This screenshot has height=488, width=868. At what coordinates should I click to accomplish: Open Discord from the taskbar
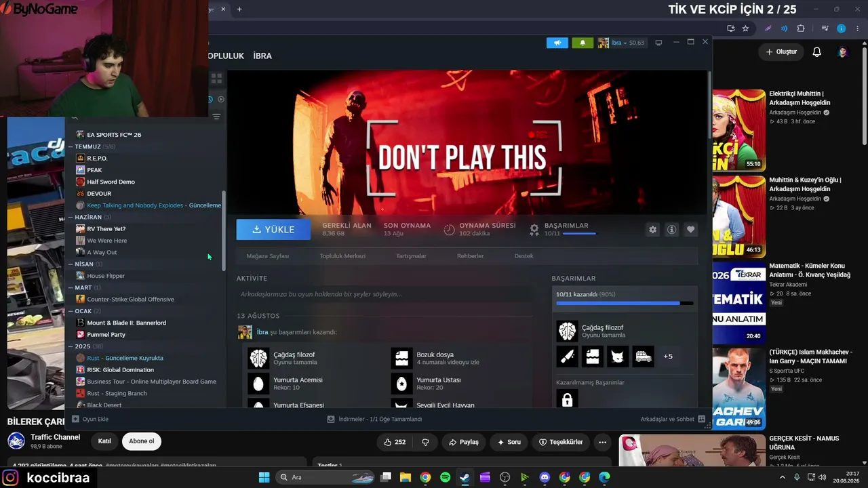pos(545,477)
